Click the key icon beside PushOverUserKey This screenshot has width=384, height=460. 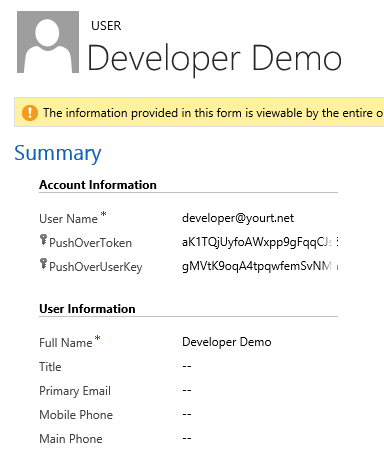tap(43, 264)
